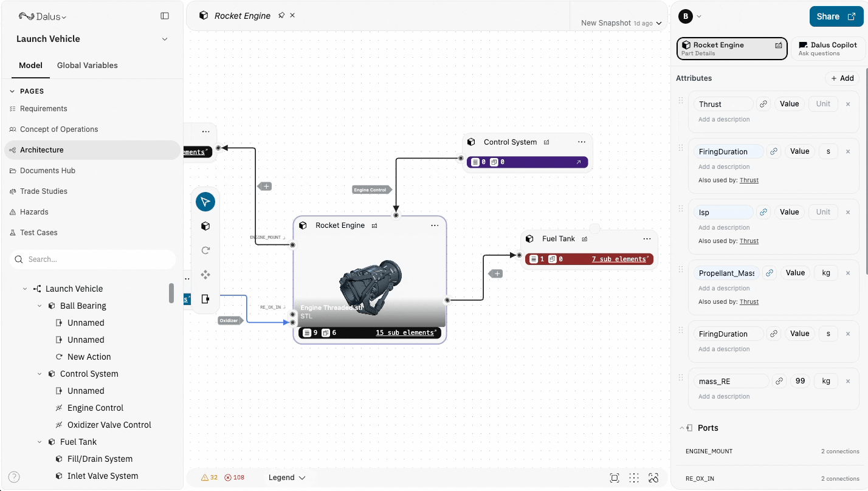Click the edit icon beside Control System node title
Screen dimensions: 868x491
pyautogui.click(x=546, y=142)
